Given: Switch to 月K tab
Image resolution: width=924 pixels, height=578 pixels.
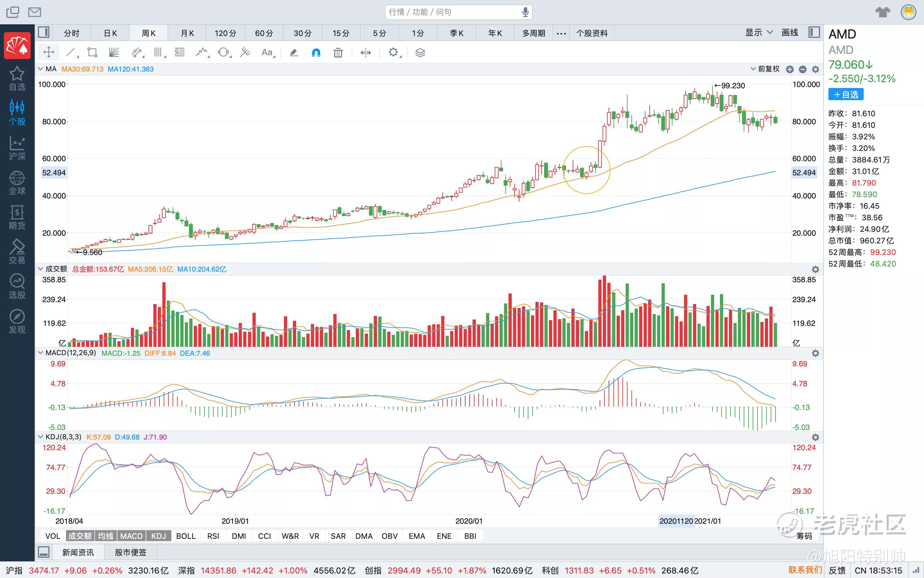Looking at the screenshot, I should tap(187, 33).
